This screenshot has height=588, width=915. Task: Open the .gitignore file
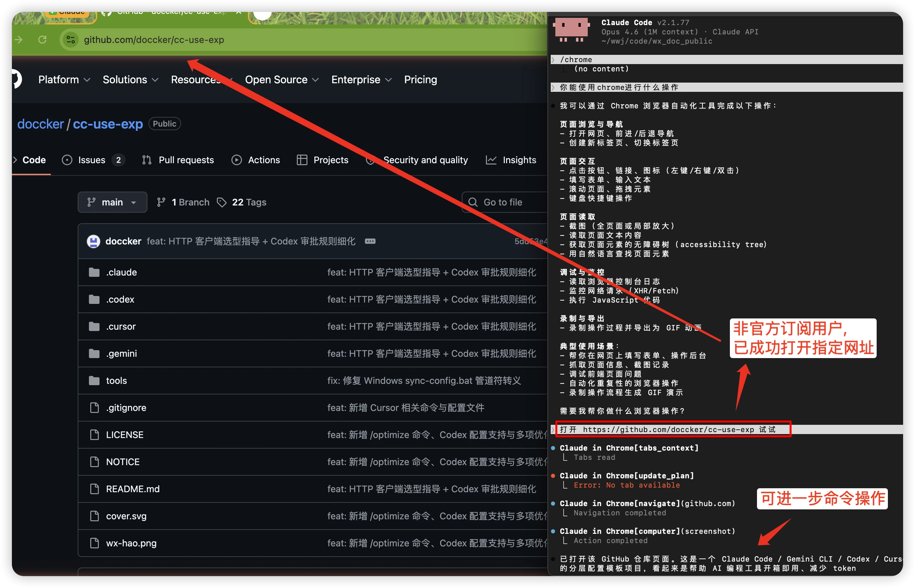[126, 408]
